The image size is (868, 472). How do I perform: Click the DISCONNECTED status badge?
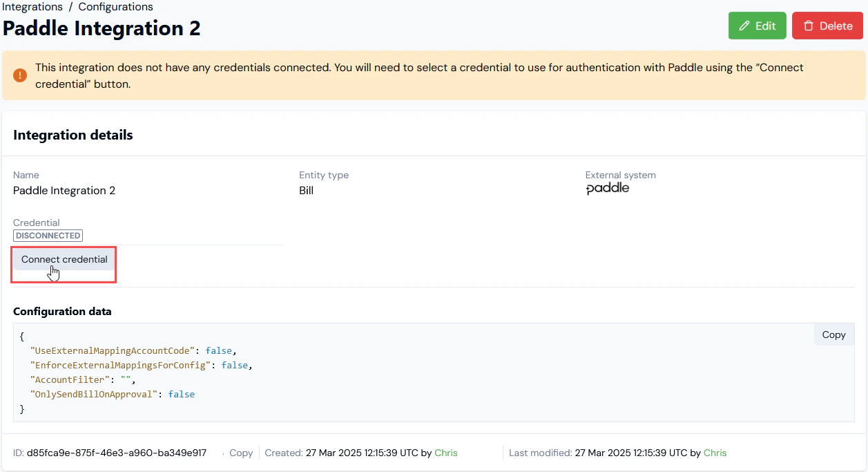tap(48, 236)
